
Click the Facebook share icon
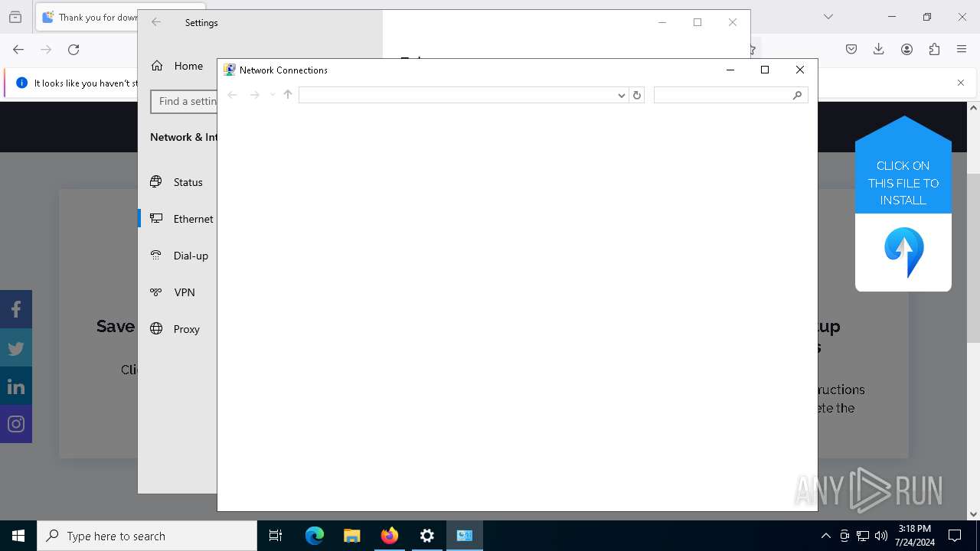(16, 309)
